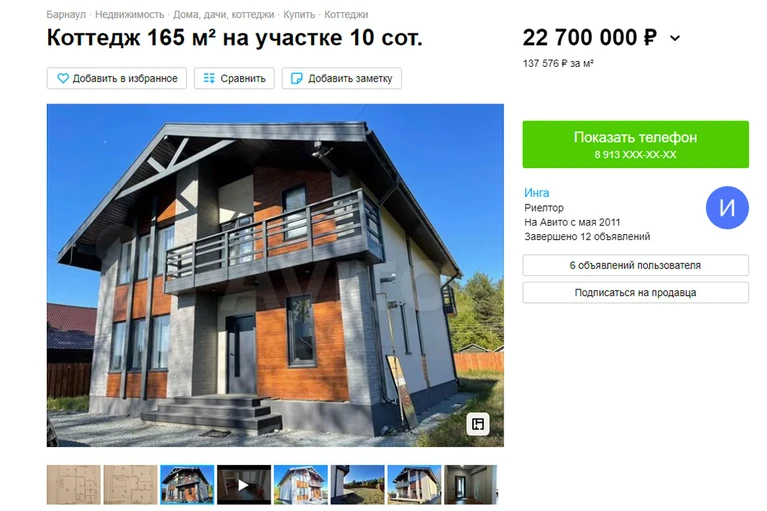Click the main cottage photo
This screenshot has width=767, height=511.
(275, 275)
